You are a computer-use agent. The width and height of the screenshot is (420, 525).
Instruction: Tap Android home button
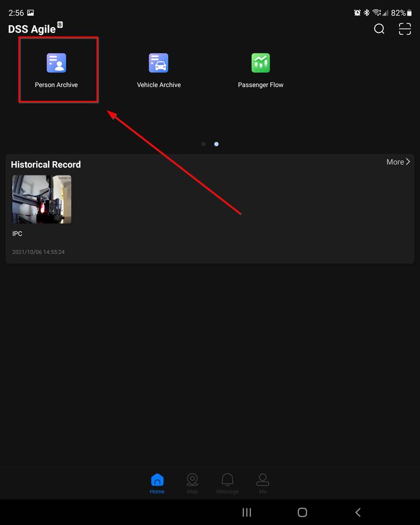[x=302, y=512]
